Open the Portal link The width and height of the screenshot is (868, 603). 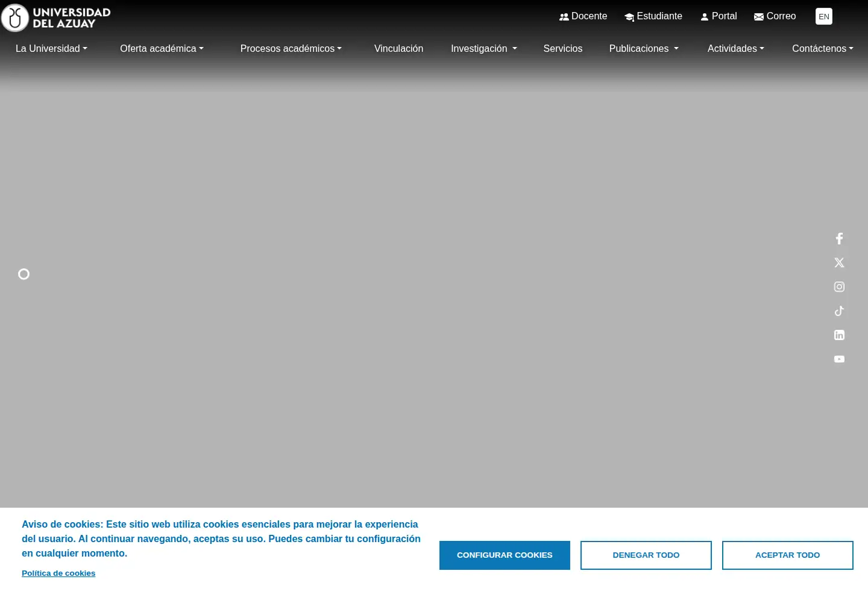tap(719, 16)
